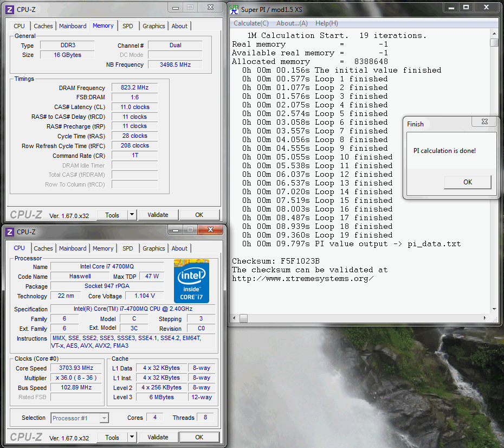Click the tRFC value 208 clocks

tap(135, 145)
